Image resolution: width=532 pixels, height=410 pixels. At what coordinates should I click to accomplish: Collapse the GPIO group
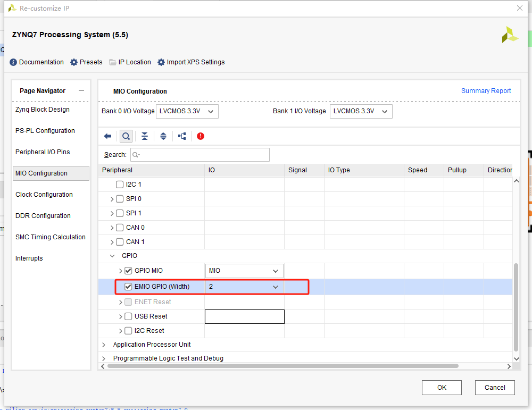pos(112,256)
